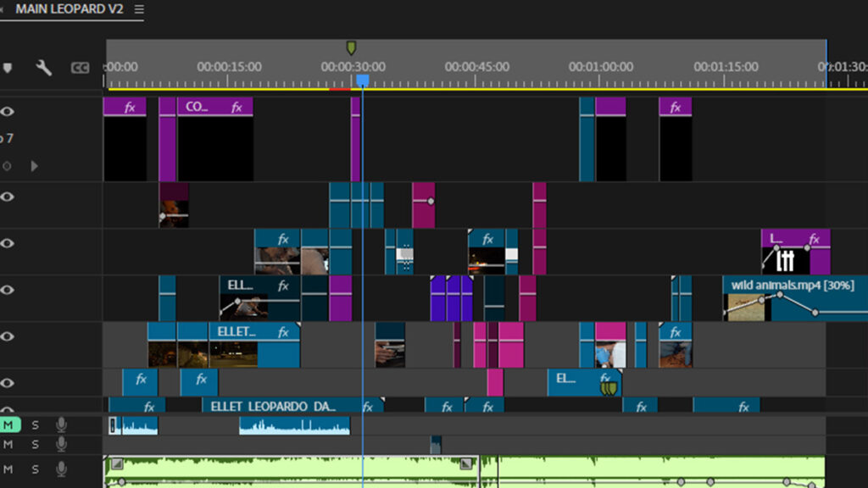This screenshot has width=868, height=488.
Task: Unmute the first audio track (green M)
Action: (8, 424)
